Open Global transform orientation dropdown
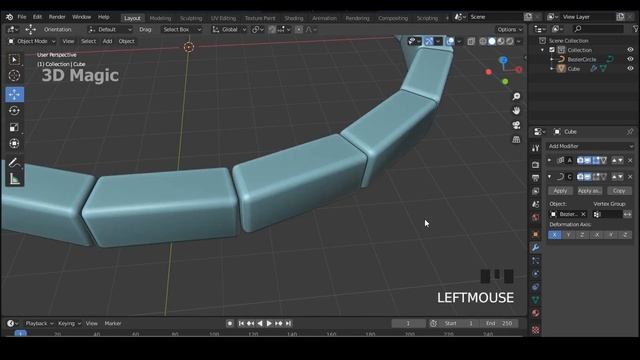 (x=229, y=29)
